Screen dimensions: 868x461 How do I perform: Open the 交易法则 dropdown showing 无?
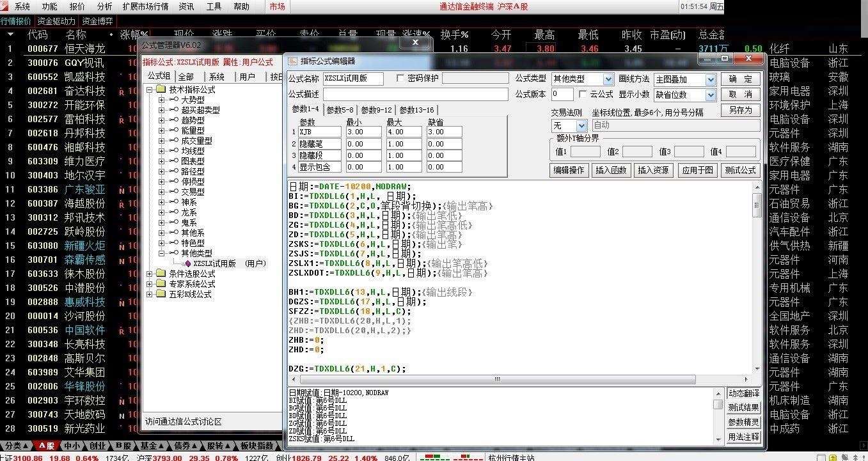pyautogui.click(x=581, y=126)
